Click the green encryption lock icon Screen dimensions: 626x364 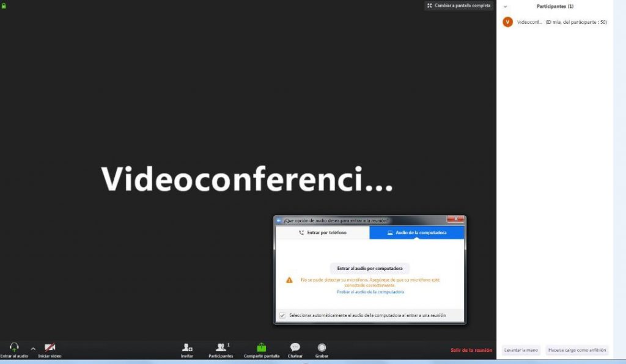pos(4,5)
